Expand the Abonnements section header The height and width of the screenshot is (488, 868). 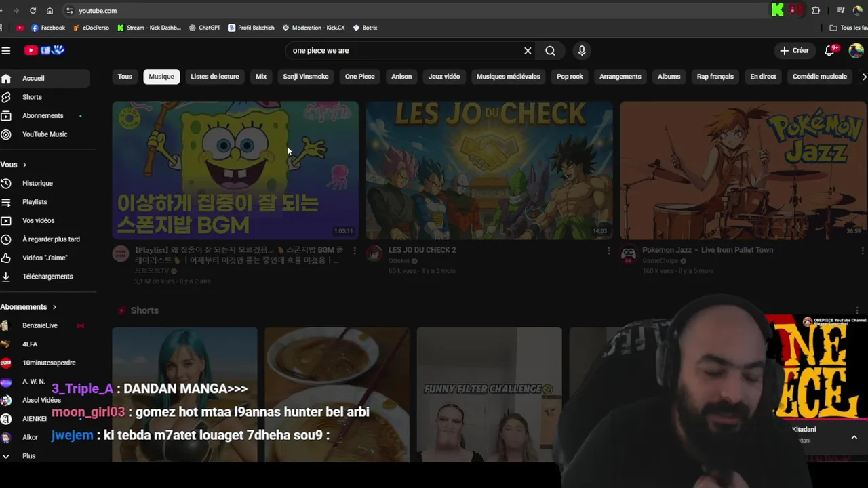tap(28, 307)
